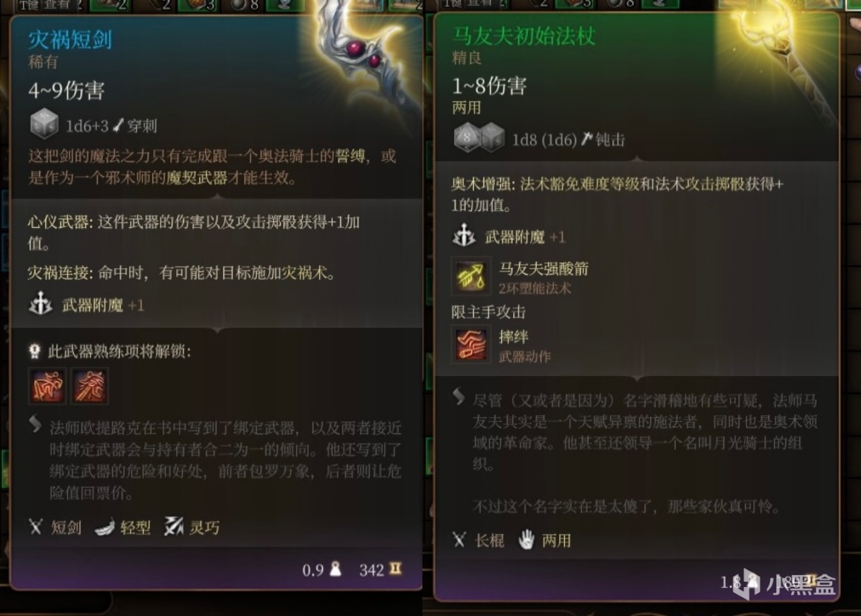This screenshot has height=616, width=861.
Task: Click the 两用 hand property icon
Action: point(527,539)
